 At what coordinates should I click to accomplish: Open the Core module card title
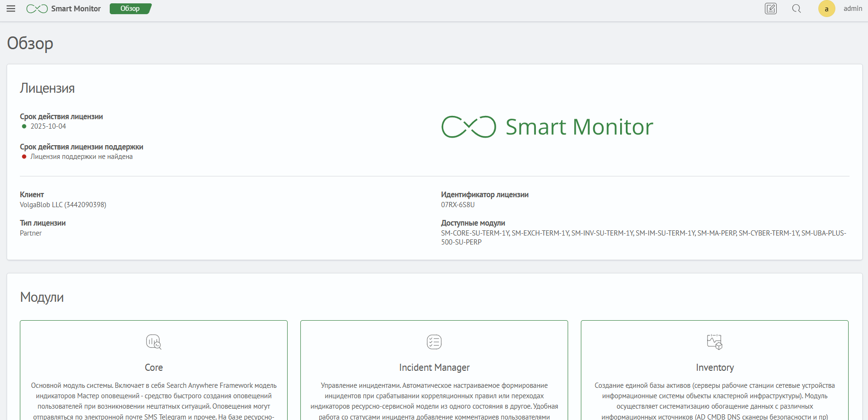click(154, 367)
